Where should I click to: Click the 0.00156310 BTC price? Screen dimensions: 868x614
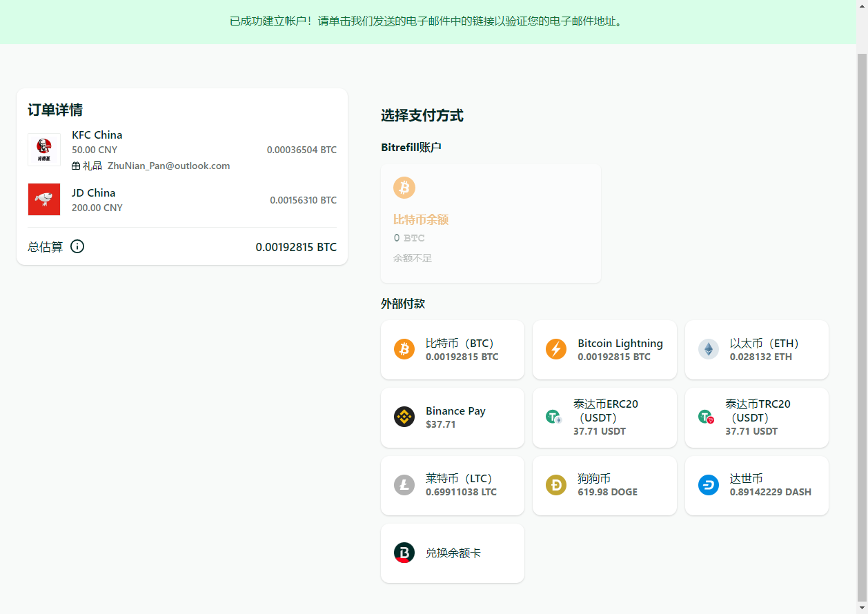[x=303, y=200]
